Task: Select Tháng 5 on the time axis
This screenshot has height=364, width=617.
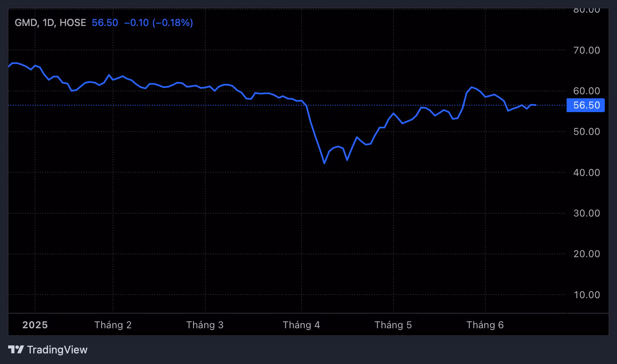Action: coord(393,325)
